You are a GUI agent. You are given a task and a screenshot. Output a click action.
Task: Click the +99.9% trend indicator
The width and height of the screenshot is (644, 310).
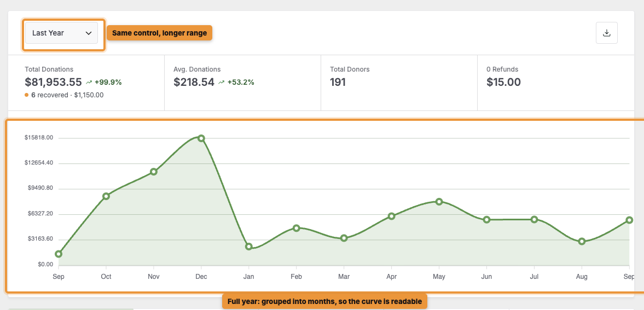click(x=104, y=82)
